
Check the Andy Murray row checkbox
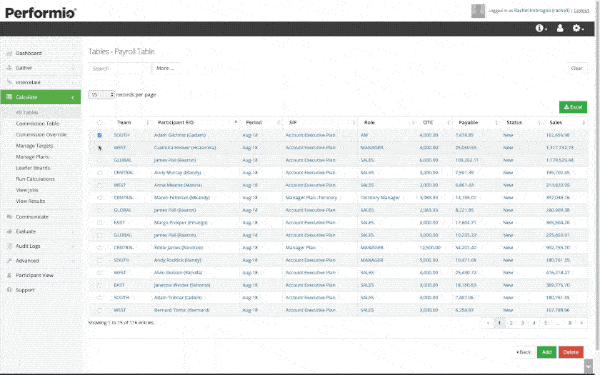click(99, 173)
